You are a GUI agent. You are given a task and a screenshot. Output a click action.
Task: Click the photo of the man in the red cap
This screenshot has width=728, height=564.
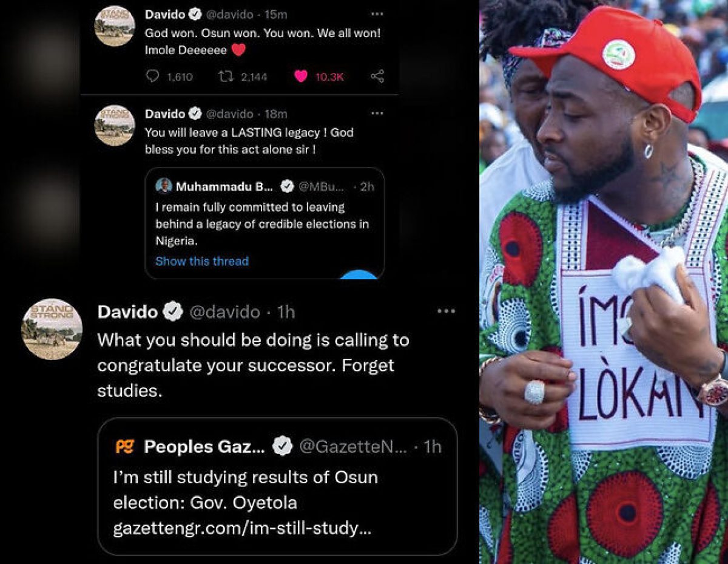(x=604, y=282)
